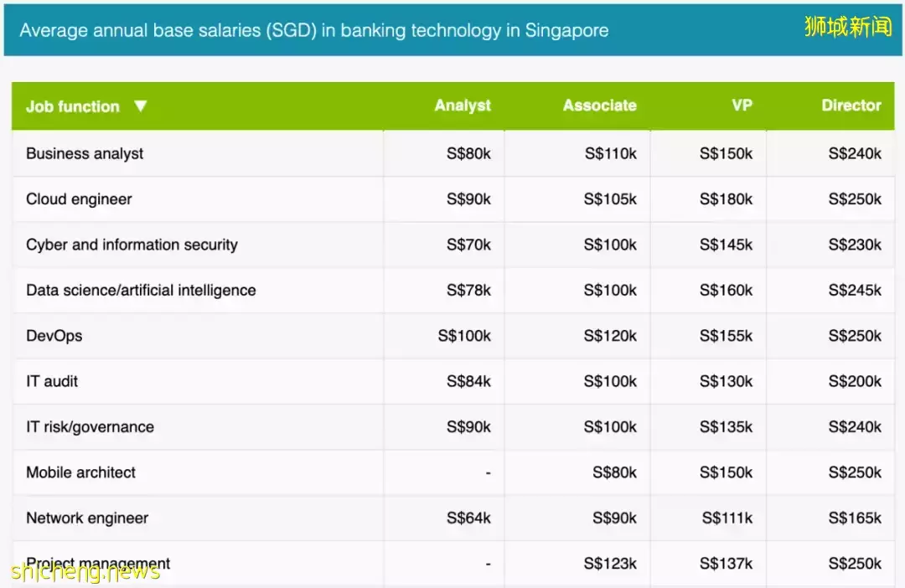Image resolution: width=905 pixels, height=588 pixels.
Task: Click Project management Associate salary S$123k
Action: [x=610, y=564]
